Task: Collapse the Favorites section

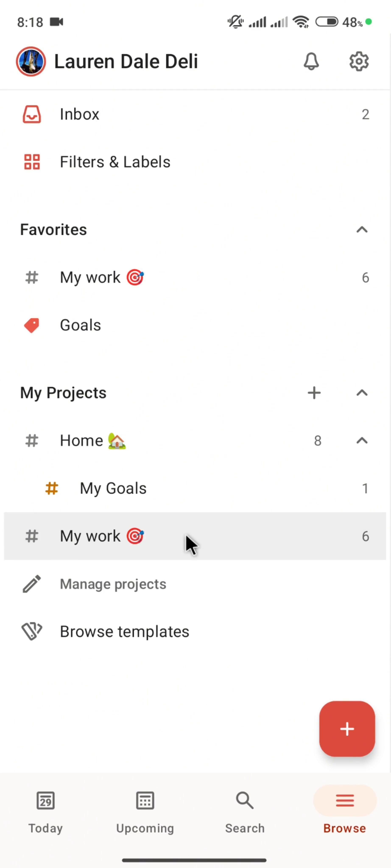Action: [362, 230]
